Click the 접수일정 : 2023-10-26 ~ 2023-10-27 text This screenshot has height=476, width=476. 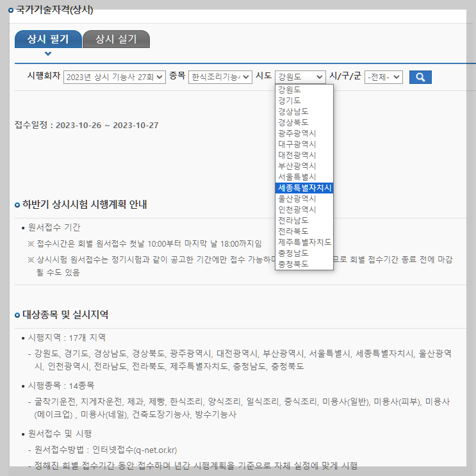(x=86, y=125)
